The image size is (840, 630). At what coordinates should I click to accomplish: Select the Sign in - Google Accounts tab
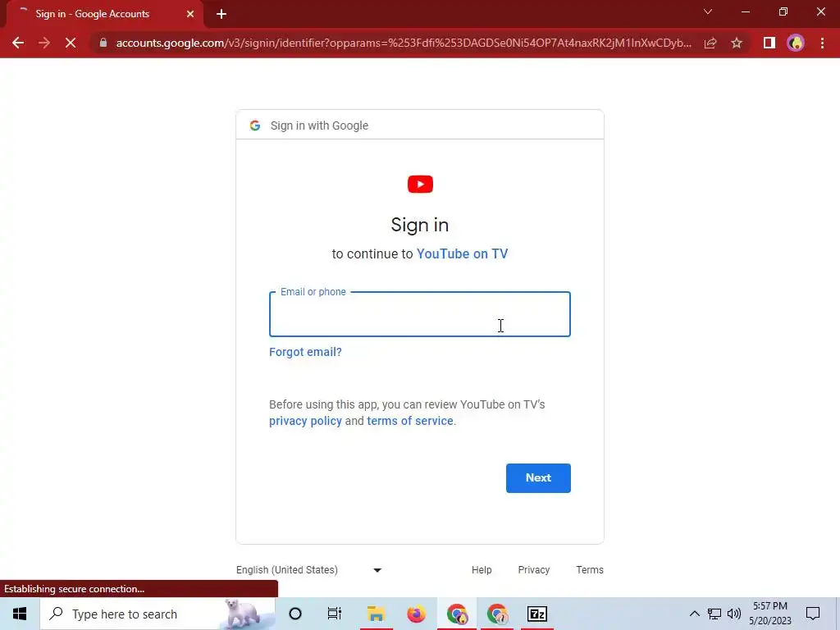coord(104,14)
